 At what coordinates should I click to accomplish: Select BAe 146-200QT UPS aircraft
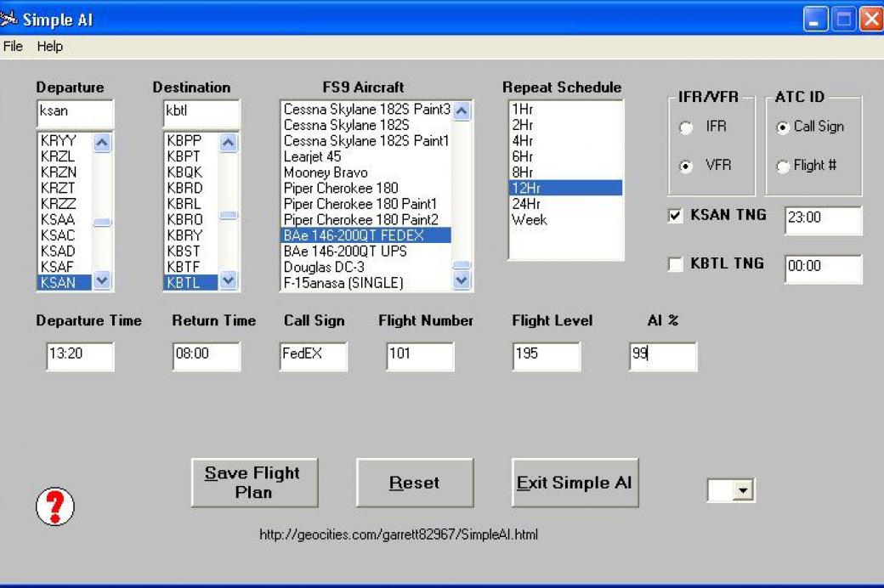click(366, 251)
